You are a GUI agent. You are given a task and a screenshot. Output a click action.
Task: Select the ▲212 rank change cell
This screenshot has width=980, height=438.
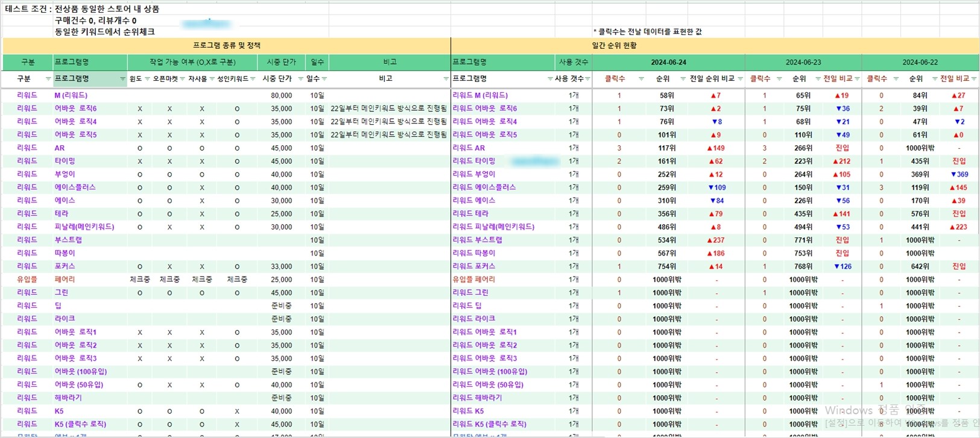click(x=842, y=161)
